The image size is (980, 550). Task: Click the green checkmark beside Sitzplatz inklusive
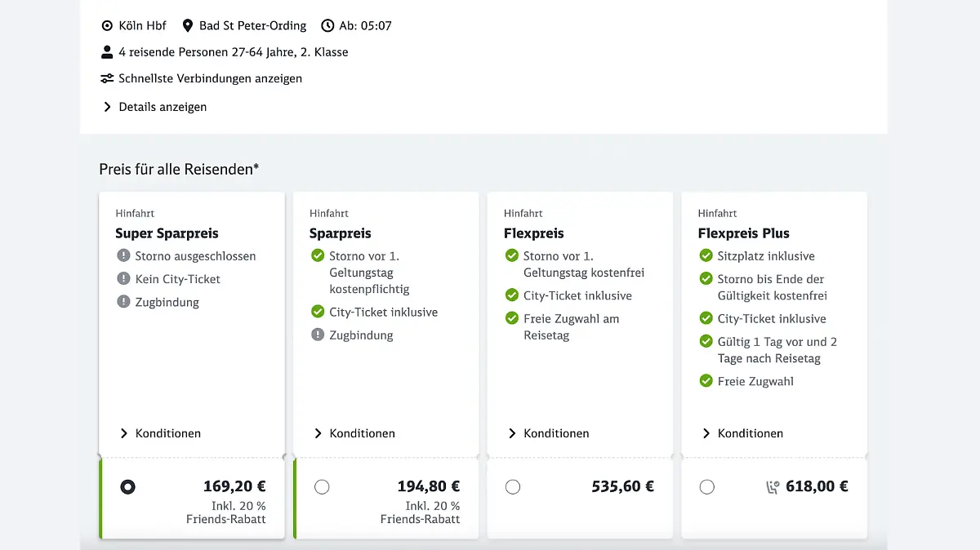pyautogui.click(x=706, y=256)
